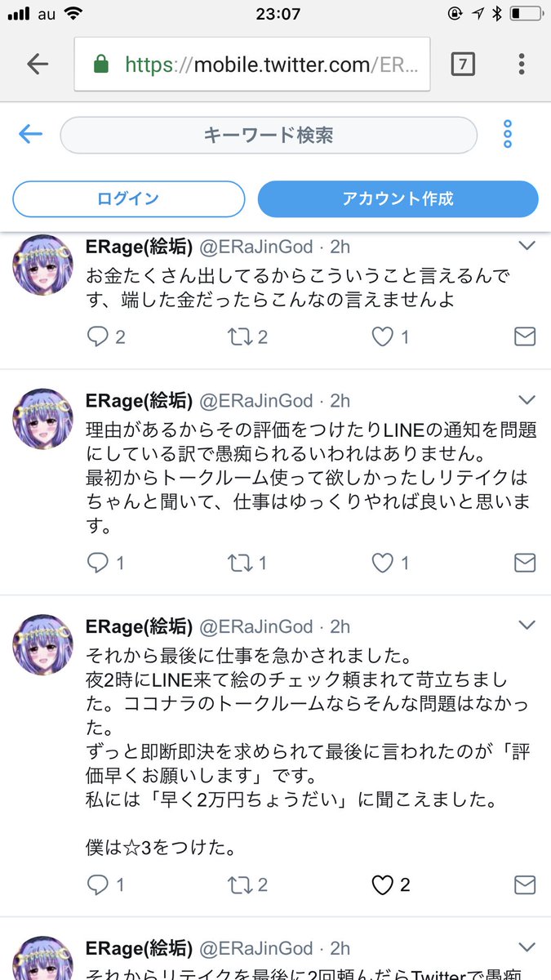Screen dimensions: 551x980
Task: Retweet the 僕は☆3をつけた tweet
Action: point(240,884)
